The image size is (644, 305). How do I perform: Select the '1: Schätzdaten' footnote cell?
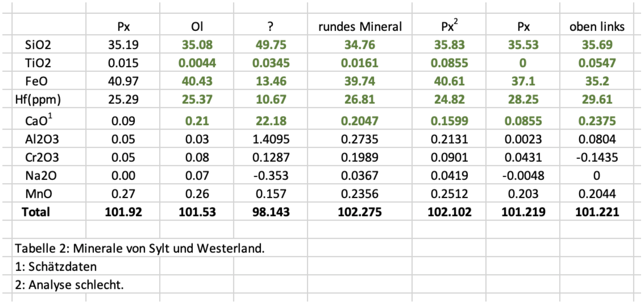(x=56, y=267)
